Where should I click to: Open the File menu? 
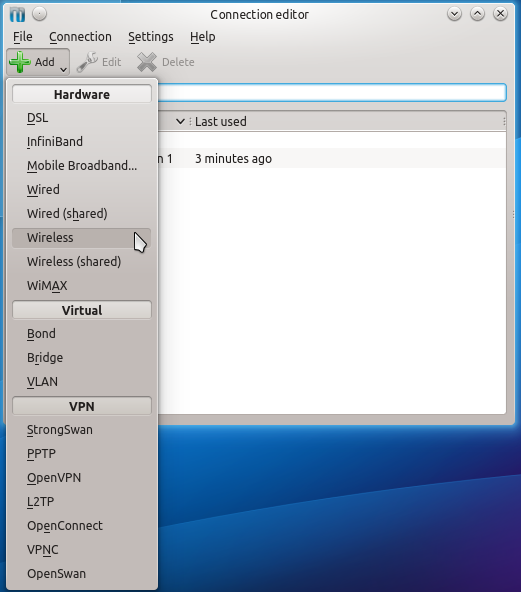tap(23, 37)
